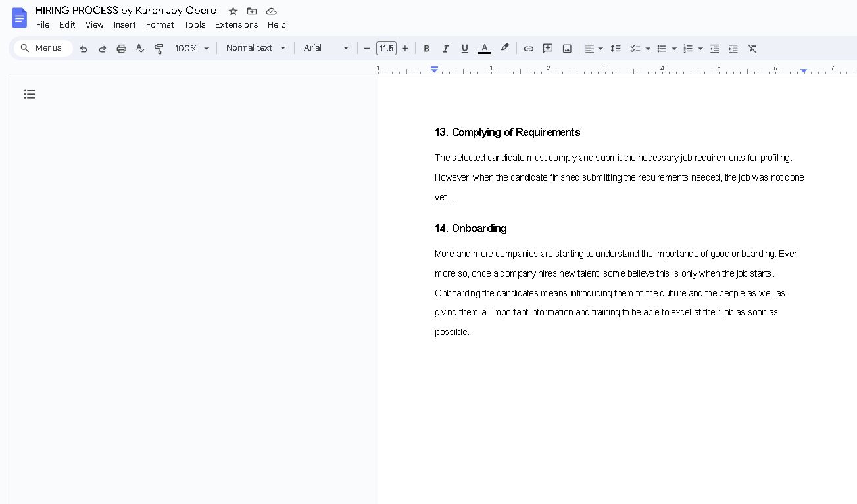This screenshot has height=504, width=857.
Task: Toggle bold formatting
Action: [x=427, y=49]
